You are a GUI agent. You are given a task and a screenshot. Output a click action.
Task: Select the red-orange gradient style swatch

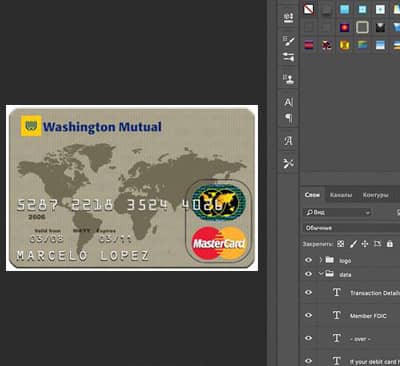(x=344, y=27)
